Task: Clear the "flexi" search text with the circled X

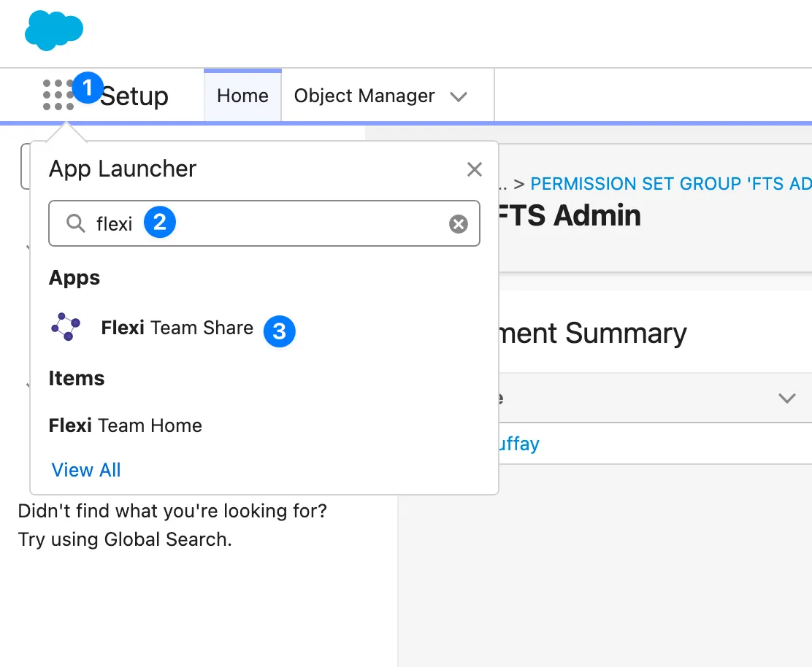Action: tap(458, 223)
